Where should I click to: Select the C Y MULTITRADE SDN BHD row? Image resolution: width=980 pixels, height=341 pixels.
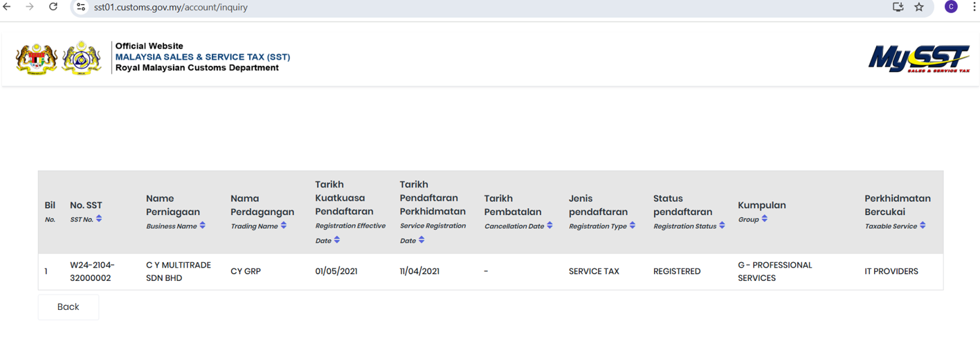178,272
